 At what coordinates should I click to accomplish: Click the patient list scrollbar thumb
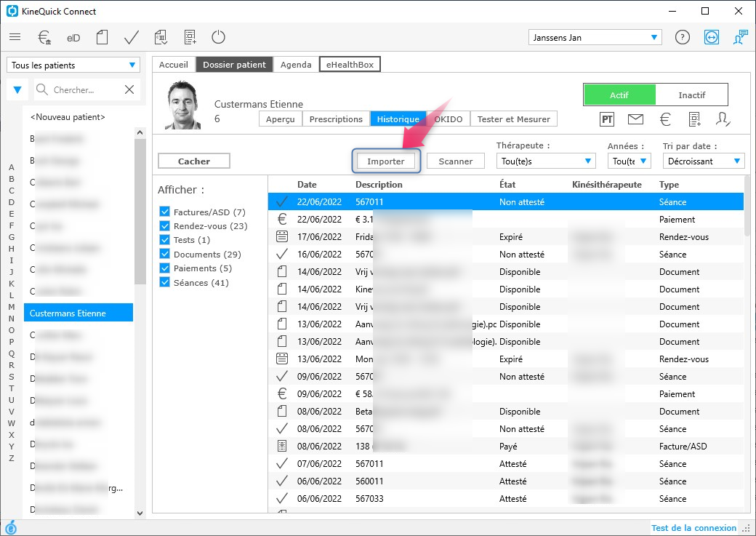140,212
